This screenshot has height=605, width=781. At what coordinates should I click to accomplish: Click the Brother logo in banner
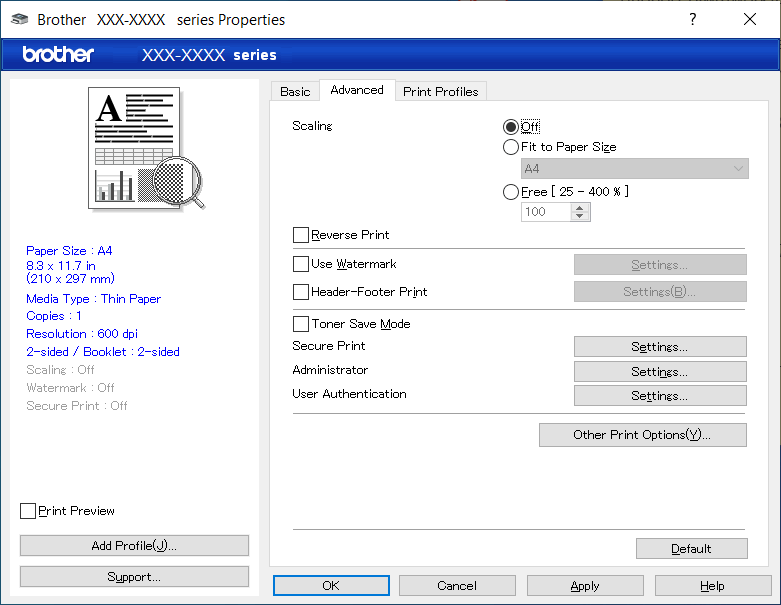tap(58, 54)
